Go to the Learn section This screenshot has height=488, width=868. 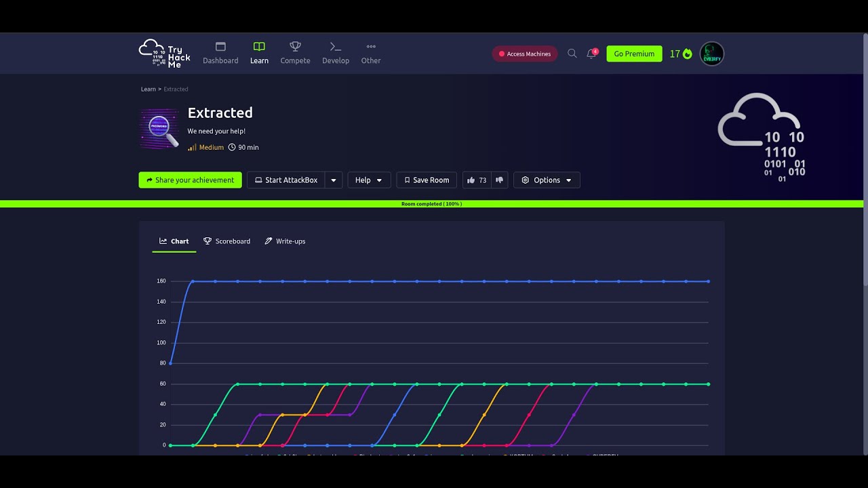tap(259, 54)
